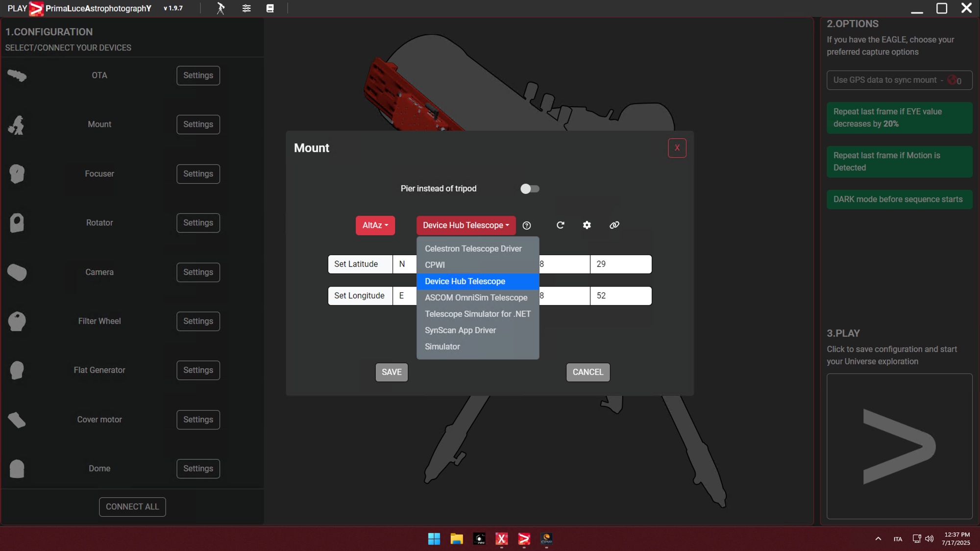Click the telescope icon in the title bar
980x551 pixels.
(220, 8)
